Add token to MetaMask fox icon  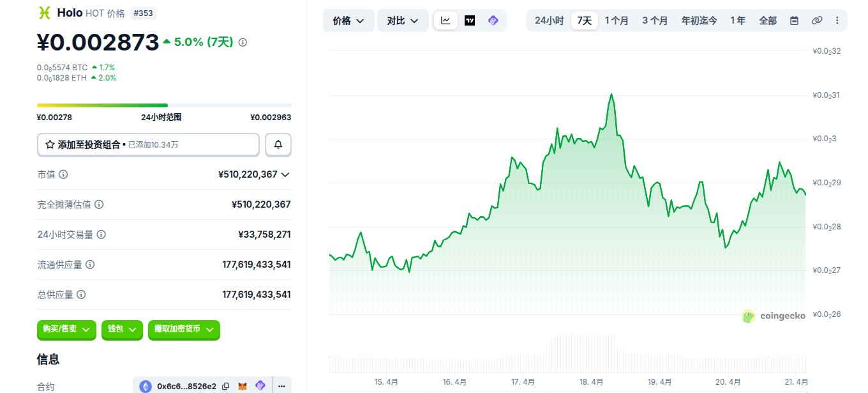(243, 386)
